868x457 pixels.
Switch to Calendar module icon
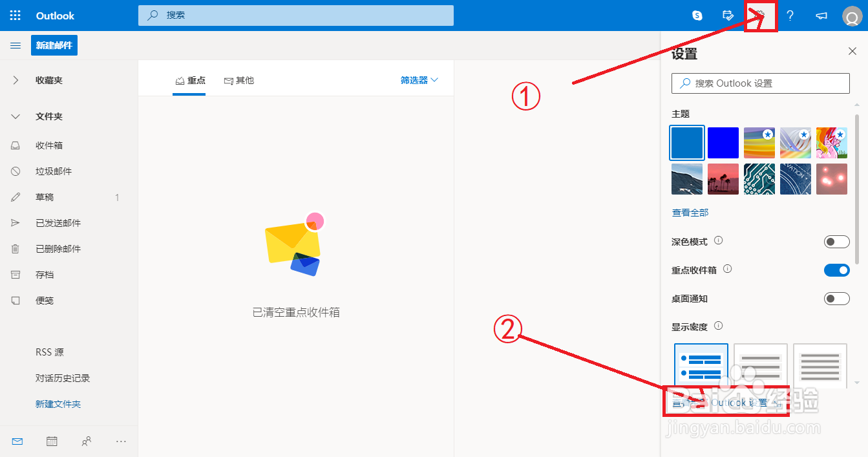52,441
